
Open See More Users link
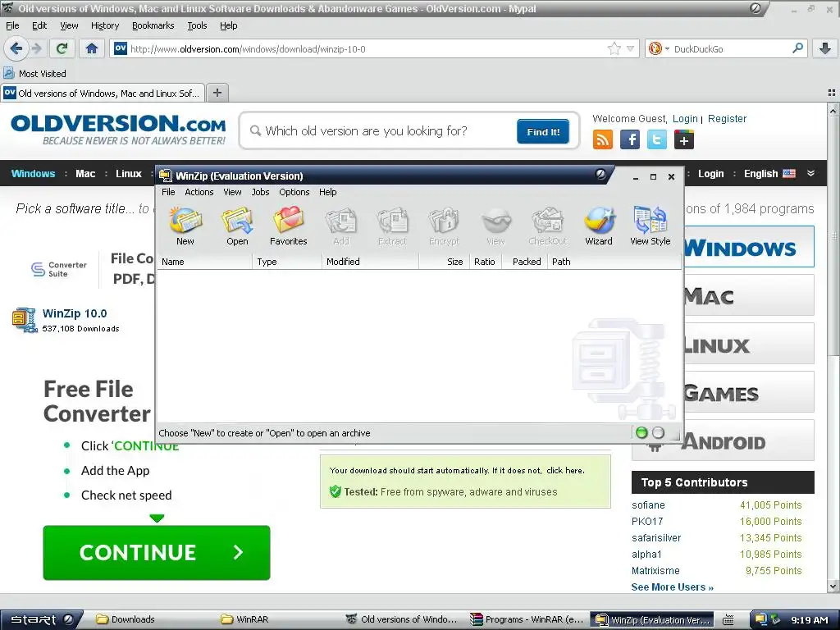(673, 587)
